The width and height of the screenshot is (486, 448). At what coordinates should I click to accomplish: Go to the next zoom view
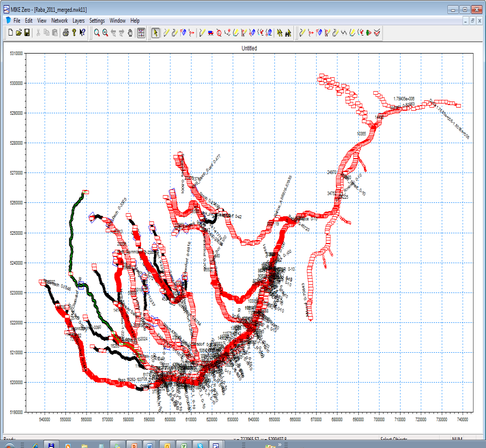pyautogui.click(x=121, y=32)
